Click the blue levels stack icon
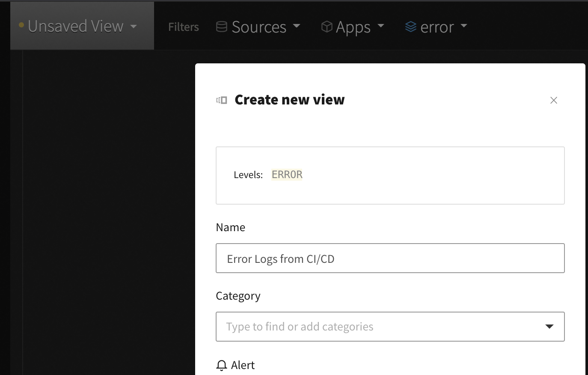588x375 pixels. (410, 27)
